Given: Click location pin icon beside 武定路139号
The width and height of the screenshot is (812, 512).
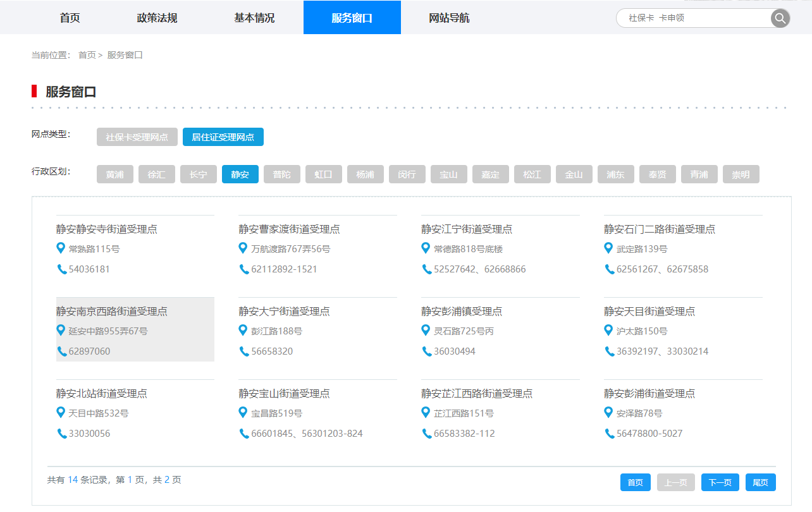Looking at the screenshot, I should (x=608, y=248).
